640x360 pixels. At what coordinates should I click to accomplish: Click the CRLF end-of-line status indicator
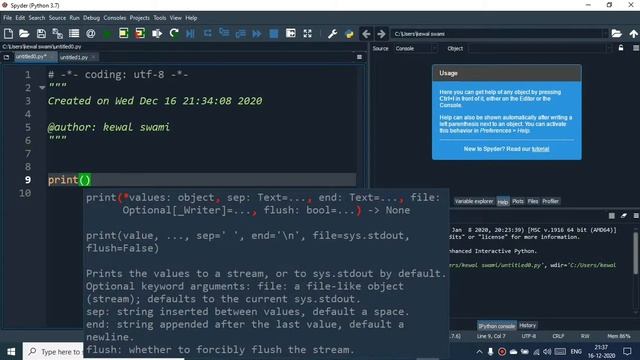(x=558, y=336)
